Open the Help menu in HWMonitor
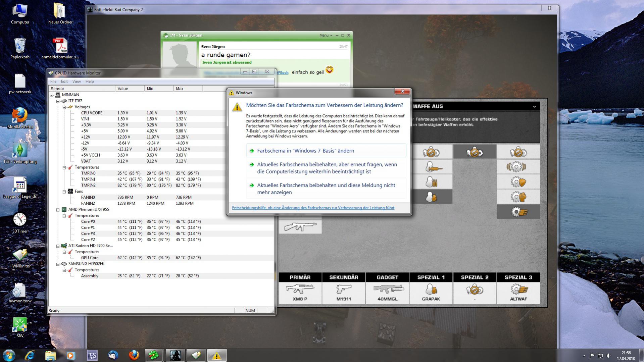The width and height of the screenshot is (644, 362). point(90,82)
